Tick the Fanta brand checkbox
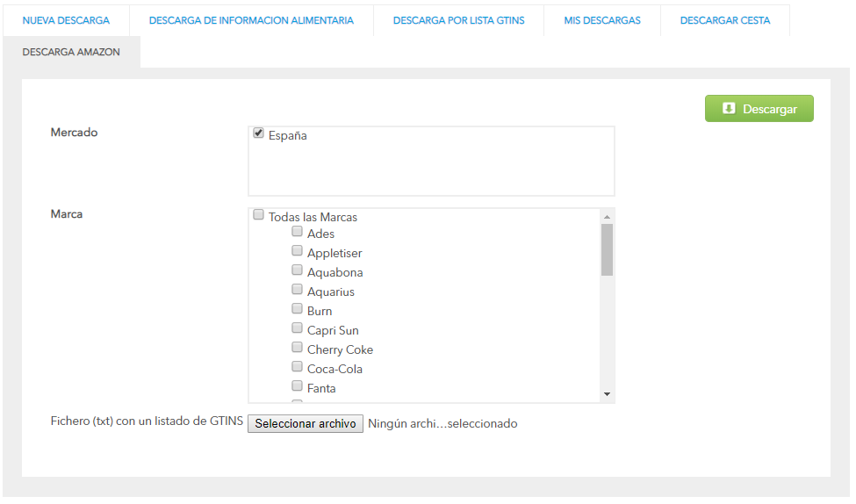Screen dimensions: 856x504 [x=297, y=386]
